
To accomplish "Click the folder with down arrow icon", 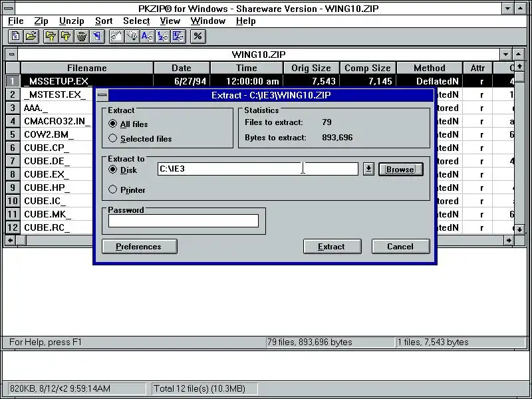I will click(66, 37).
